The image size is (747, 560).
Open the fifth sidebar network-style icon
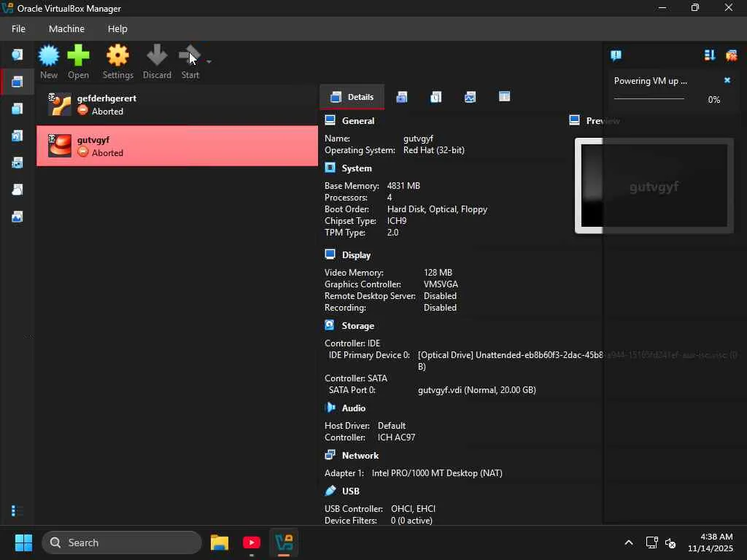[x=18, y=163]
